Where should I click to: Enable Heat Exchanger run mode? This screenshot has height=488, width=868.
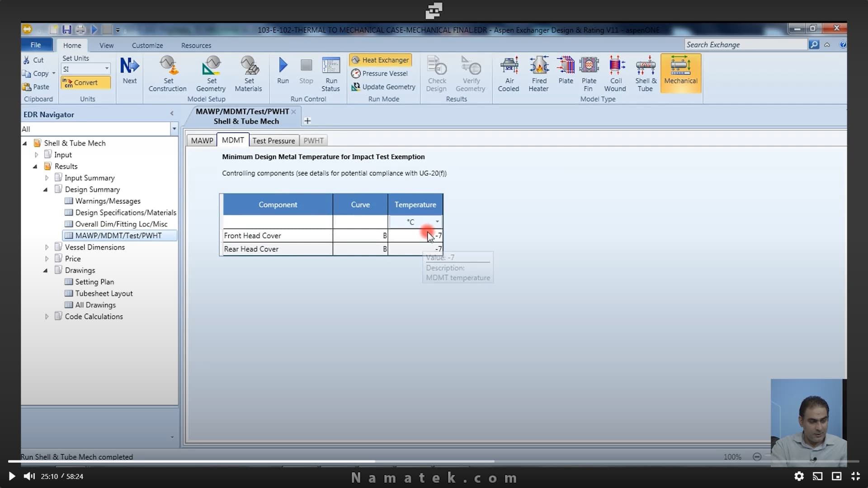380,60
